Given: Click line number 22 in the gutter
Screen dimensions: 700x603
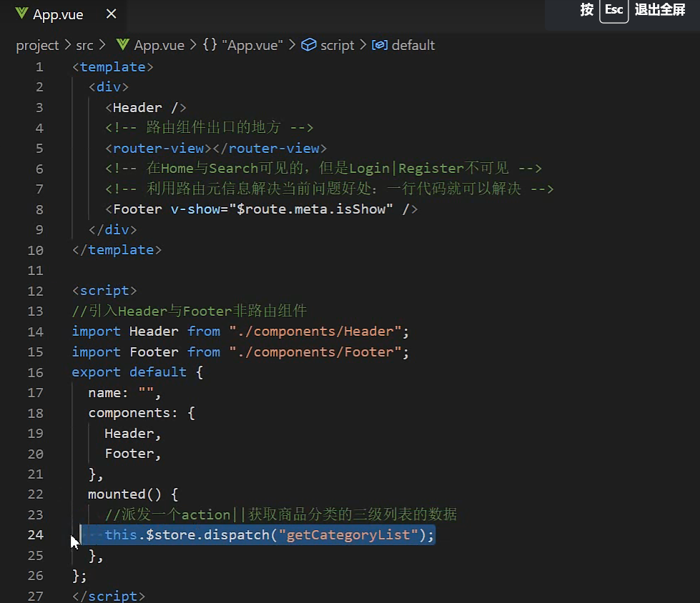Looking at the screenshot, I should pos(35,494).
